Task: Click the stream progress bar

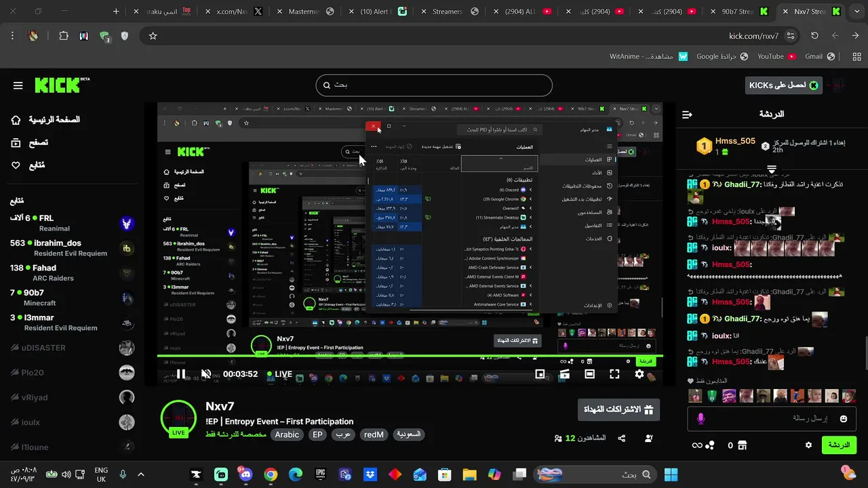Action: click(410, 356)
